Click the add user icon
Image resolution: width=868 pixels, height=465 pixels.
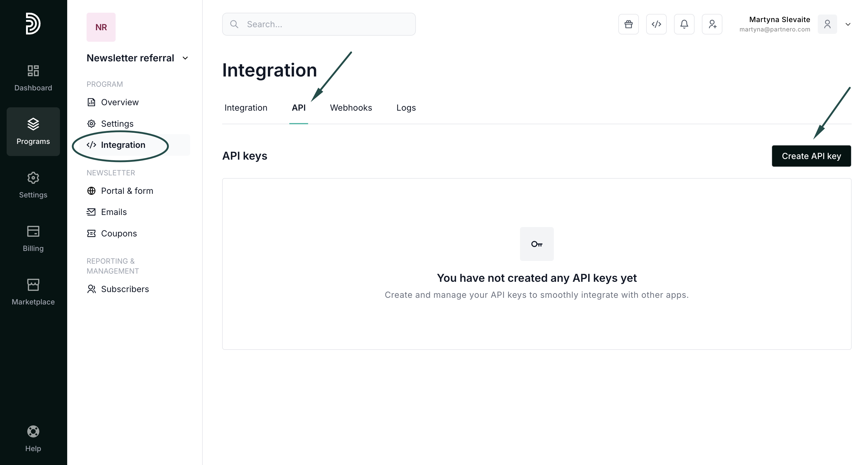click(712, 24)
